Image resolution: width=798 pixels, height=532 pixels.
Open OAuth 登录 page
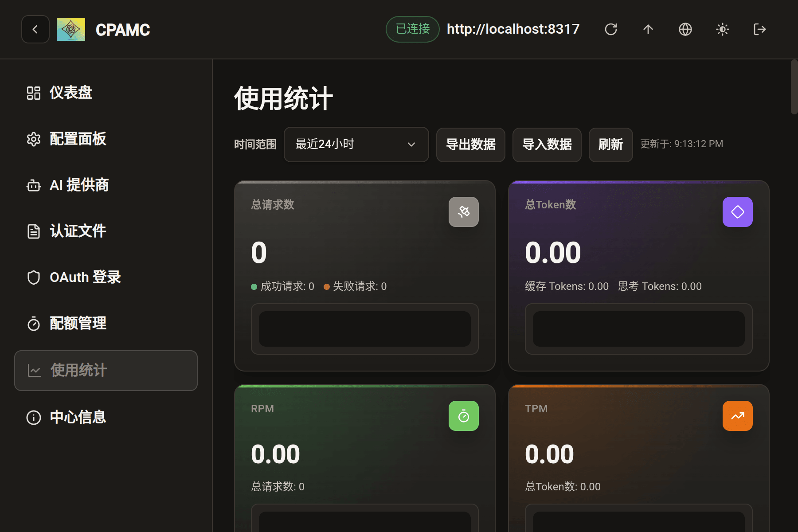(106, 277)
